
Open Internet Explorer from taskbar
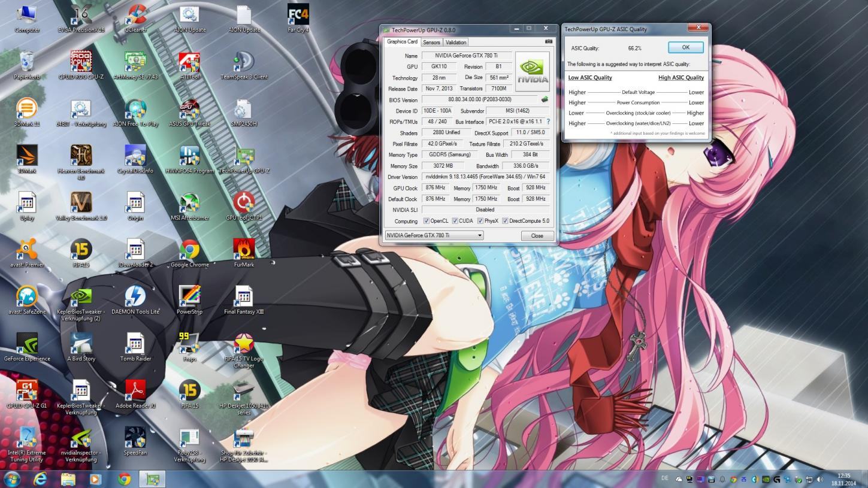click(40, 479)
